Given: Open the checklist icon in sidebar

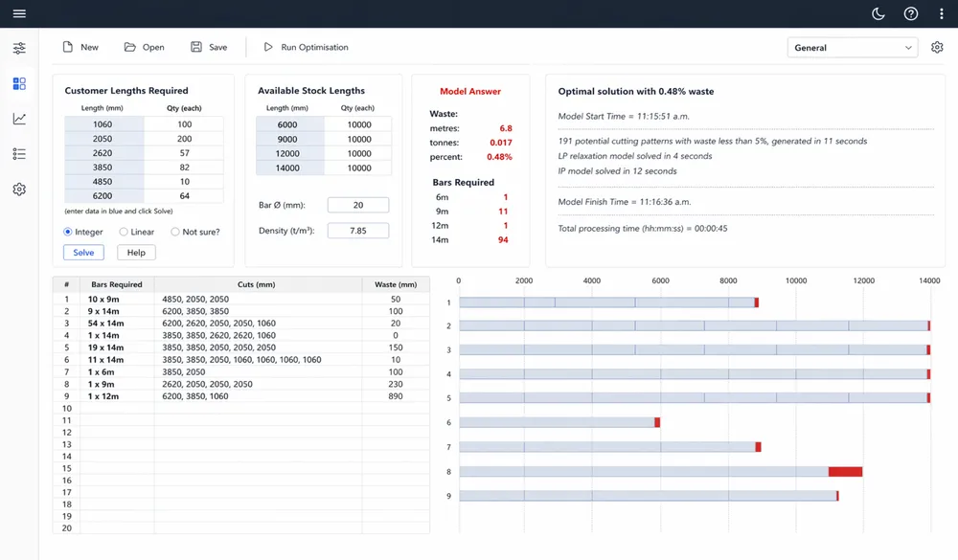Looking at the screenshot, I should click(19, 154).
